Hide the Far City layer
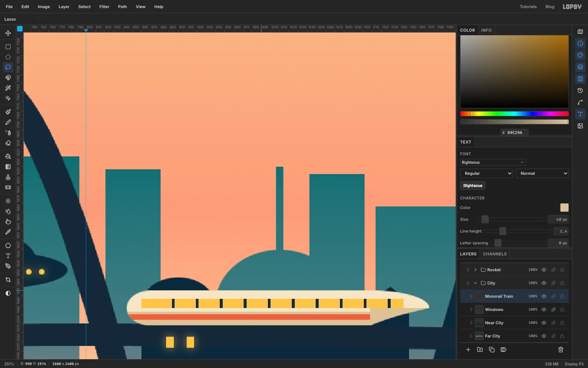The width and height of the screenshot is (588, 368). click(x=544, y=336)
